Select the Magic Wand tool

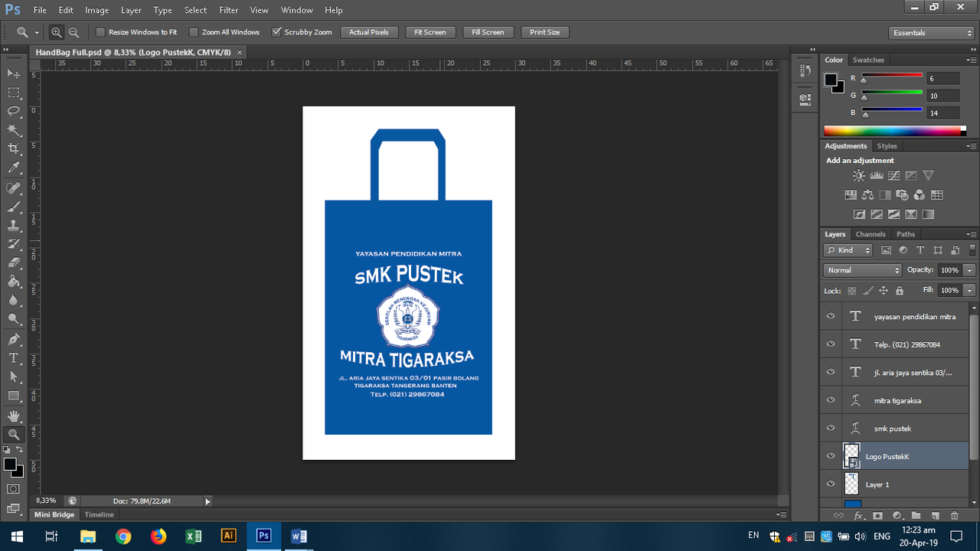pos(14,130)
